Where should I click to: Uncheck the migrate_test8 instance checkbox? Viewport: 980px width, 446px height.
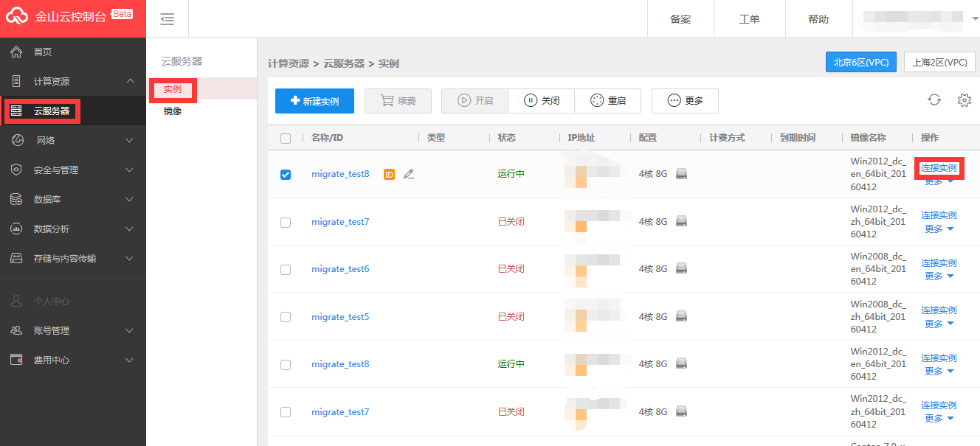click(286, 173)
